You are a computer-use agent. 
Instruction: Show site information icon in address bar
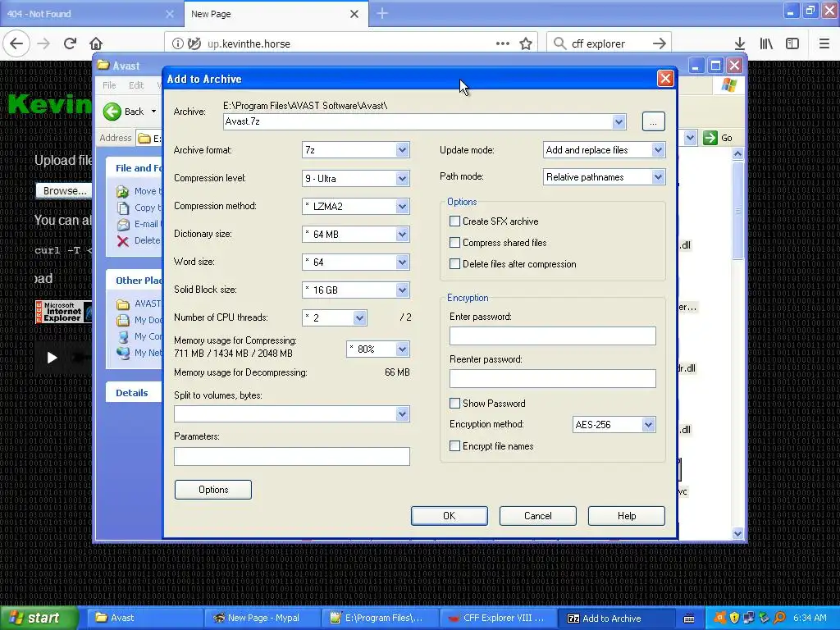pyautogui.click(x=177, y=43)
